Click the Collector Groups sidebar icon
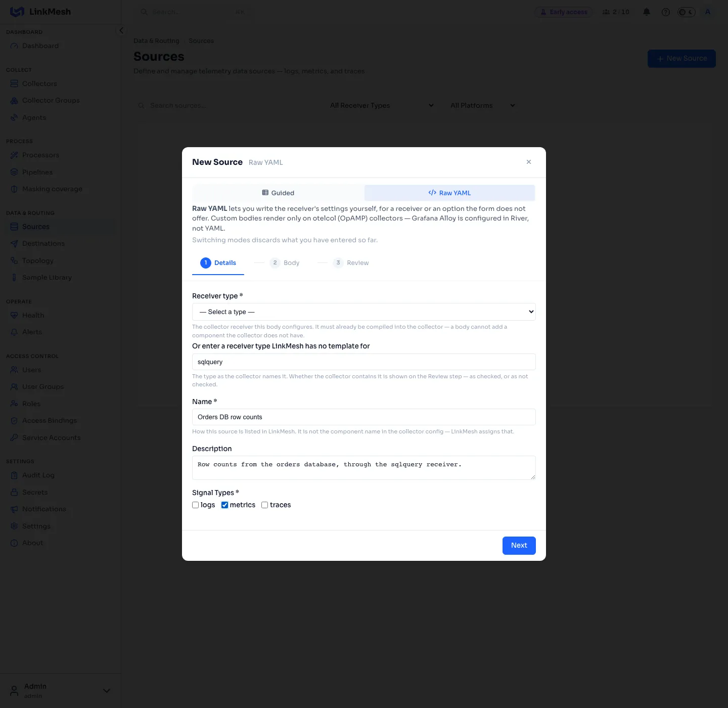The height and width of the screenshot is (708, 728). coord(14,101)
